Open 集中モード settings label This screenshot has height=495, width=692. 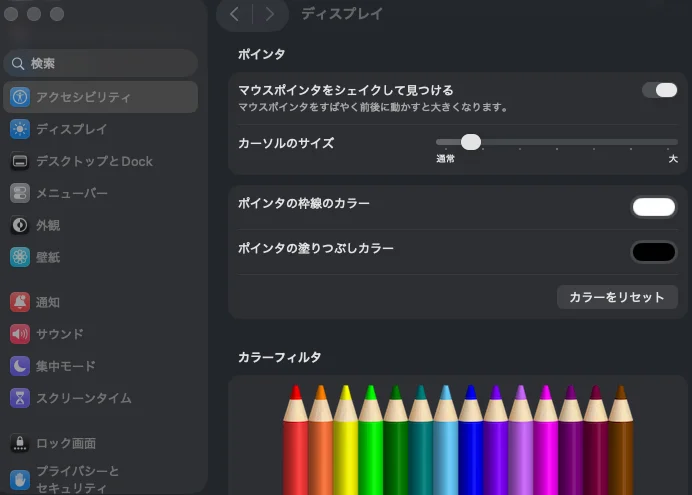tap(66, 366)
